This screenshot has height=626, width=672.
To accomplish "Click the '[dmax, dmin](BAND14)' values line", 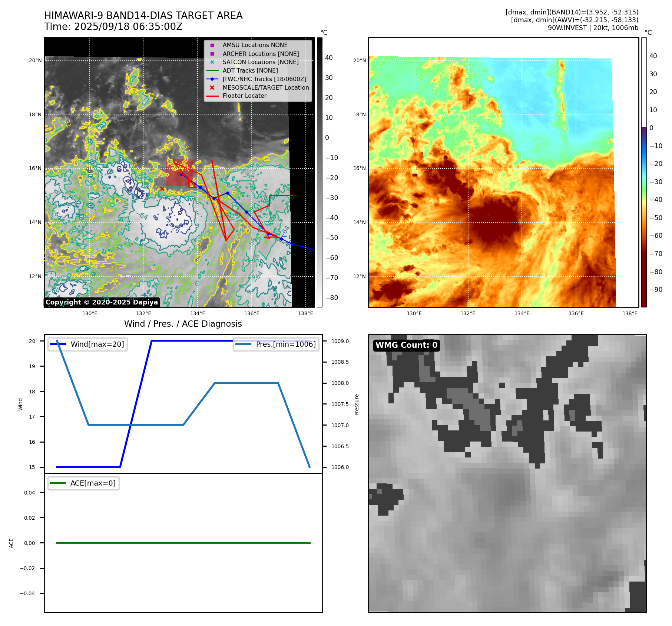I will (x=572, y=12).
